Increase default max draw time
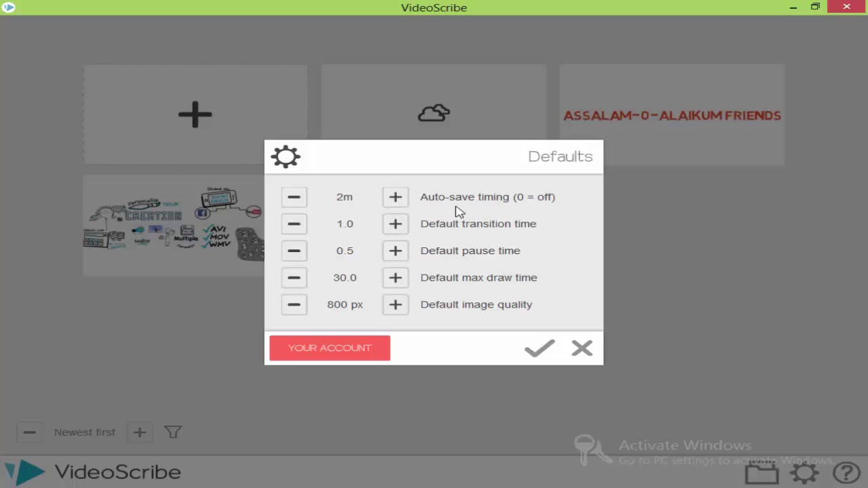The image size is (868, 488). click(395, 278)
